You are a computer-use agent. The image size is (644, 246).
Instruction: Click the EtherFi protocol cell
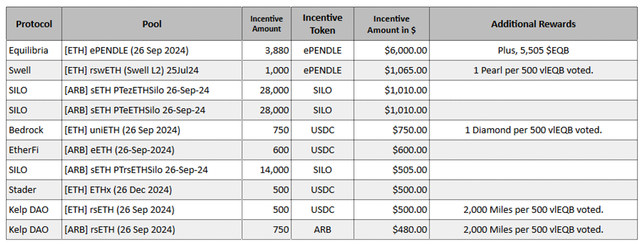pyautogui.click(x=24, y=150)
